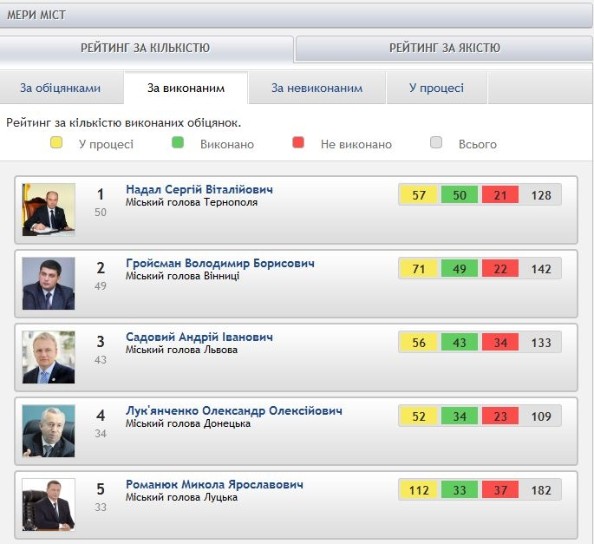This screenshot has width=594, height=544.
Task: Collapse the 'Мери міст' header bar
Action: (296, 15)
